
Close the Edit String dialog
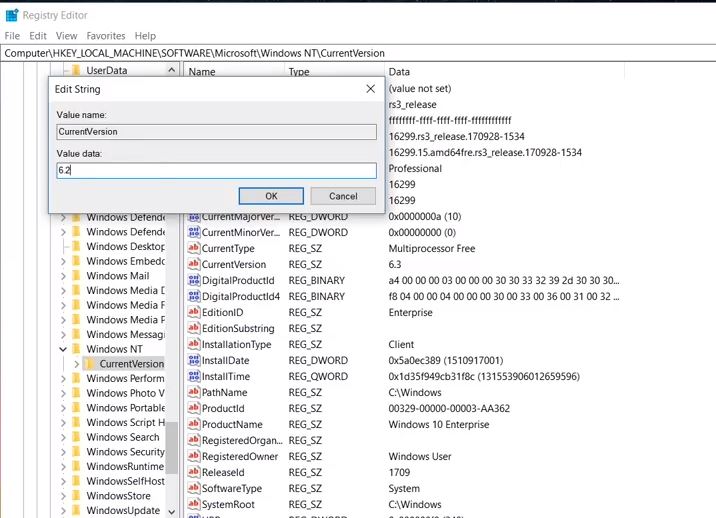370,89
